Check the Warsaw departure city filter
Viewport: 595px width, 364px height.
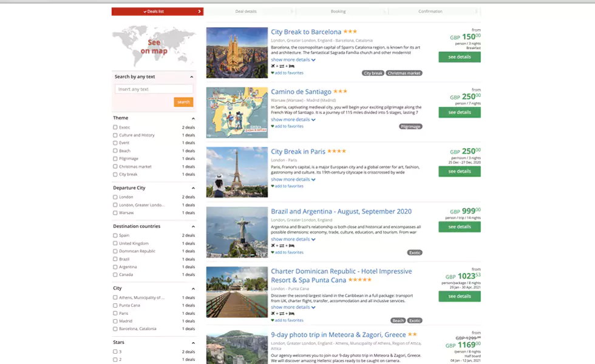[x=115, y=213]
